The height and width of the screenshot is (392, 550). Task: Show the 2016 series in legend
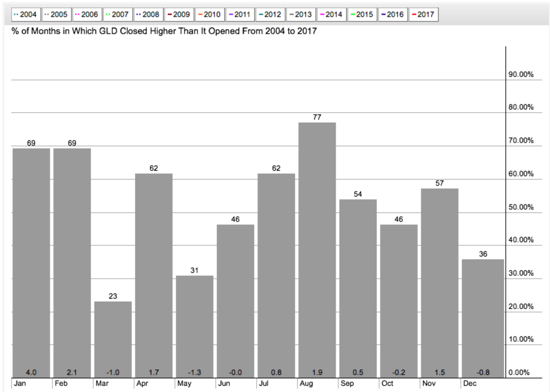point(393,15)
